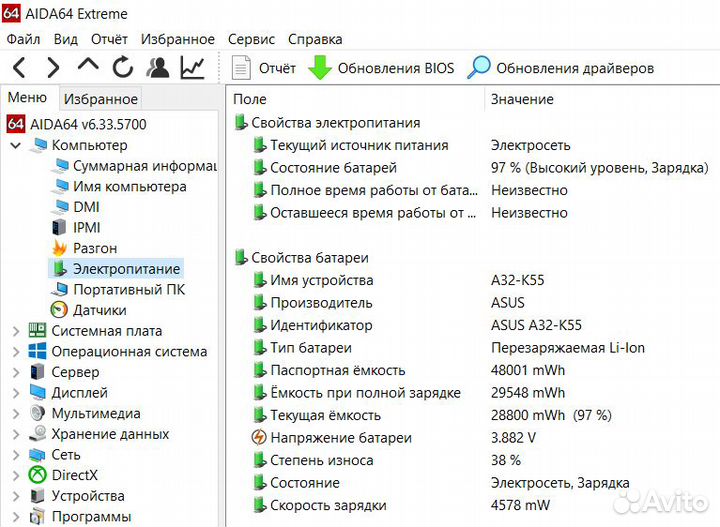This screenshot has height=527, width=720.
Task: Switch to the Меню tab
Action: pos(28,98)
